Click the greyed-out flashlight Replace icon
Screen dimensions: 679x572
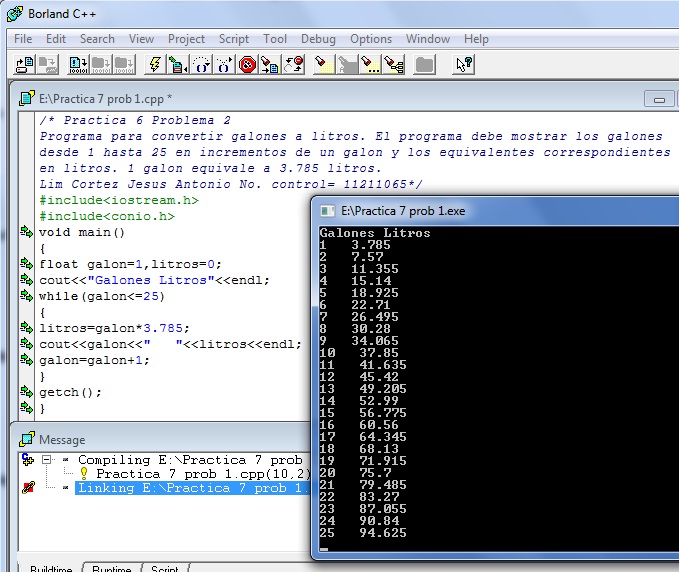pyautogui.click(x=347, y=65)
